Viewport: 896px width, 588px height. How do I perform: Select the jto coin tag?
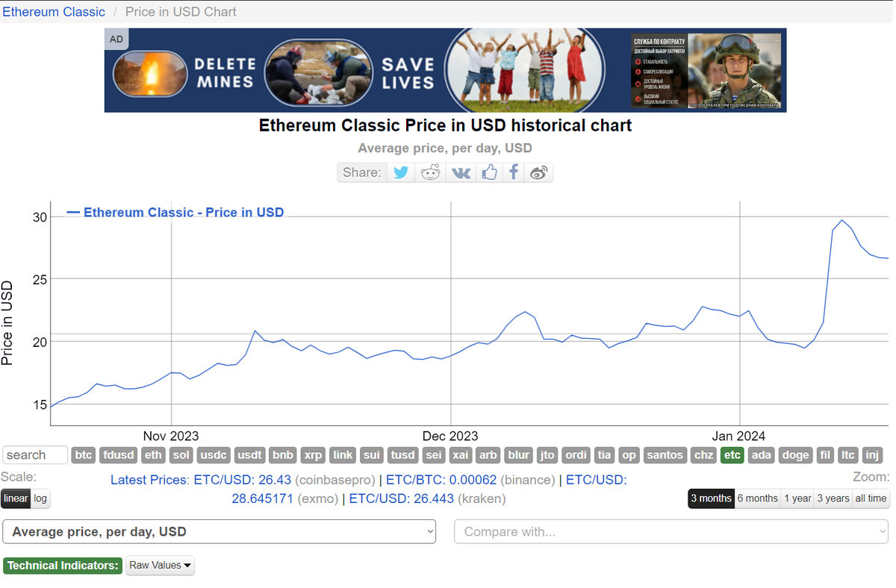pos(547,455)
